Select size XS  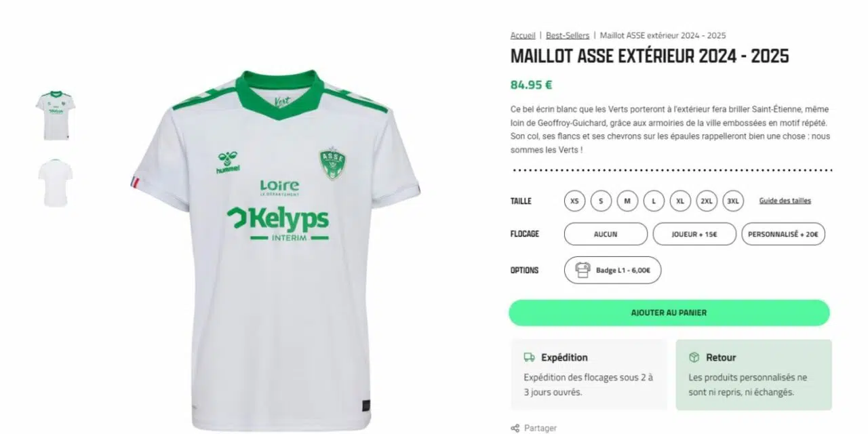(574, 201)
